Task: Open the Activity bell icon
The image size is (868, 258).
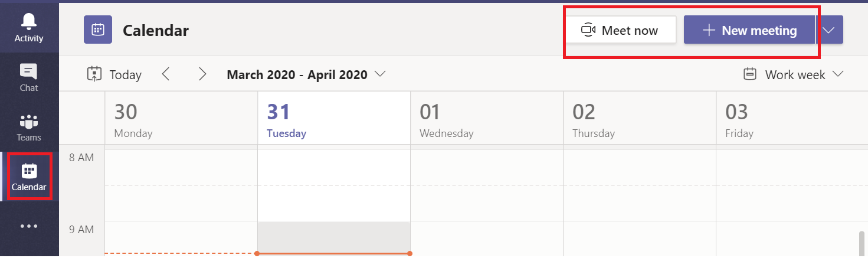Action: pyautogui.click(x=29, y=28)
